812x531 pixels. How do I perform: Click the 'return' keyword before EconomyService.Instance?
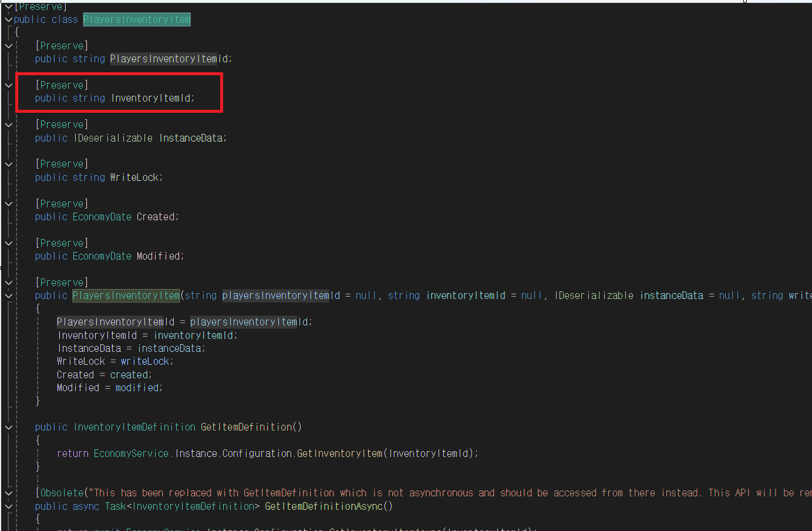[73, 453]
